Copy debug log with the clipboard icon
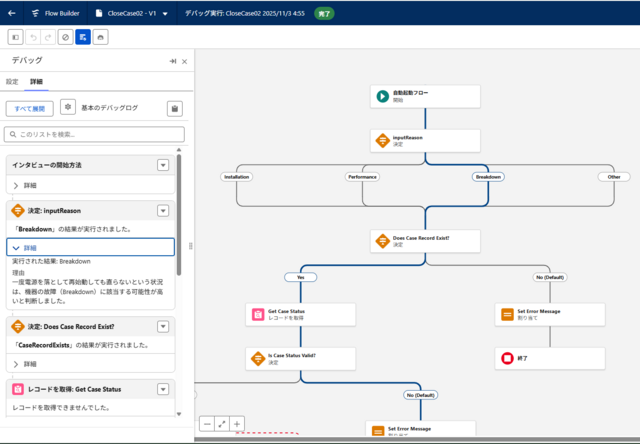640x444 pixels. point(174,108)
